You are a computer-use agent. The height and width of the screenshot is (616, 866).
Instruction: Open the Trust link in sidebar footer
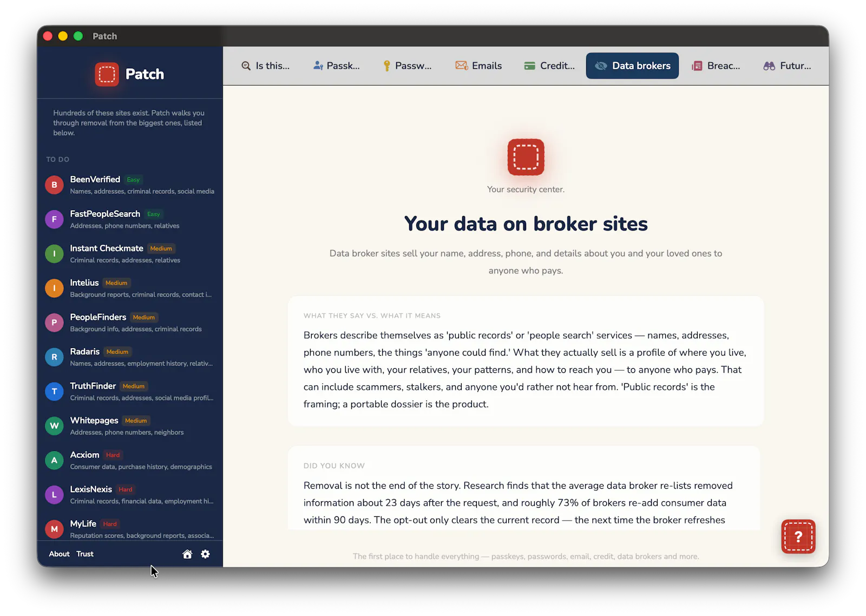(85, 554)
